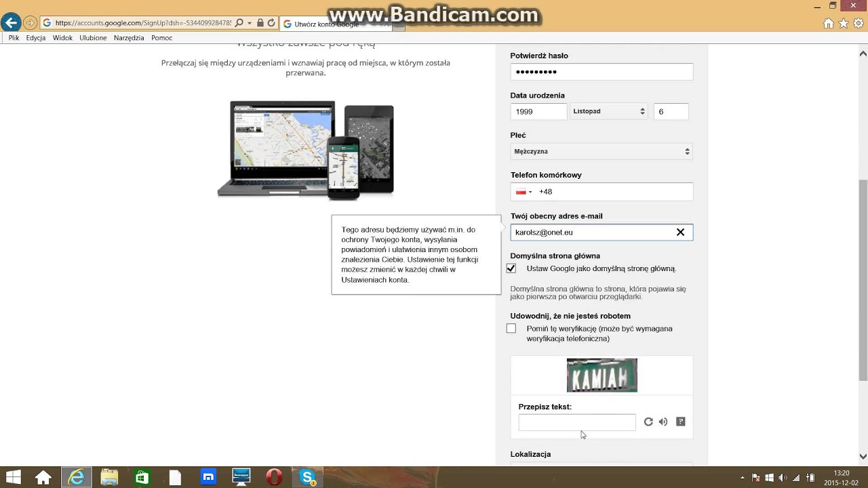Click the birth day field showing 6

[x=671, y=111]
